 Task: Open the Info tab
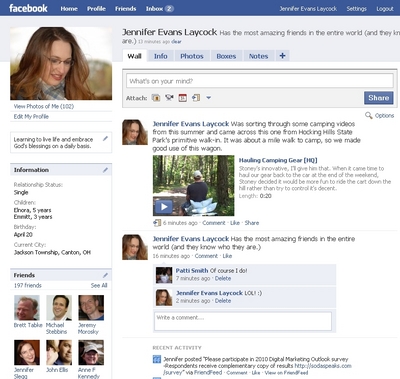[161, 56]
